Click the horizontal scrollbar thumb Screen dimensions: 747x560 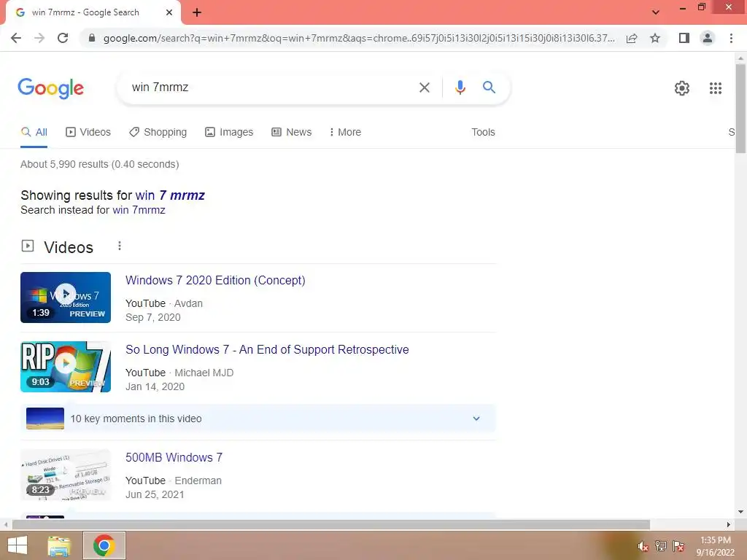(x=331, y=524)
